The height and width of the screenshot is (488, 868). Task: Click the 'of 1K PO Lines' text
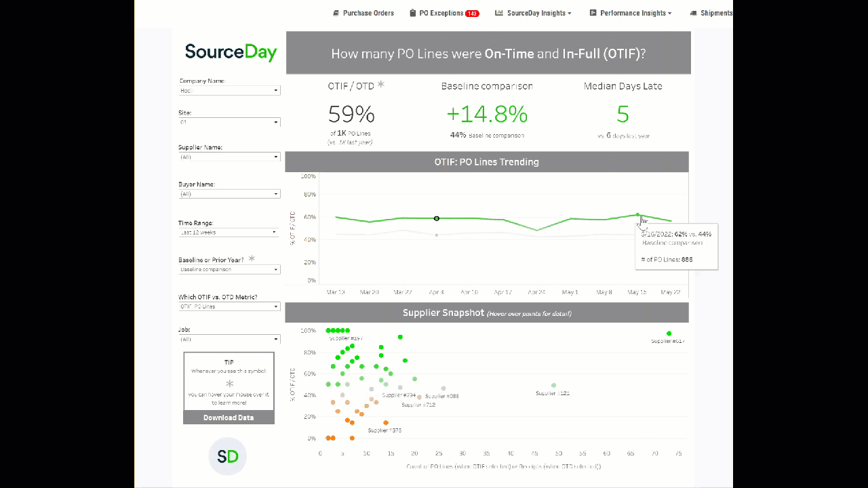coord(350,134)
